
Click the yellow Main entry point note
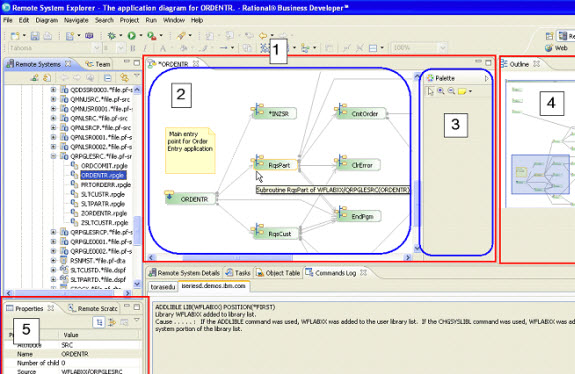coord(190,150)
